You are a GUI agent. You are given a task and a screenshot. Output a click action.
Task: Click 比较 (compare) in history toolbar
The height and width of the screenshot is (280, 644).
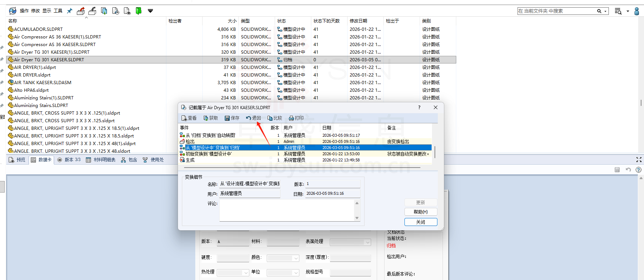[x=275, y=118]
